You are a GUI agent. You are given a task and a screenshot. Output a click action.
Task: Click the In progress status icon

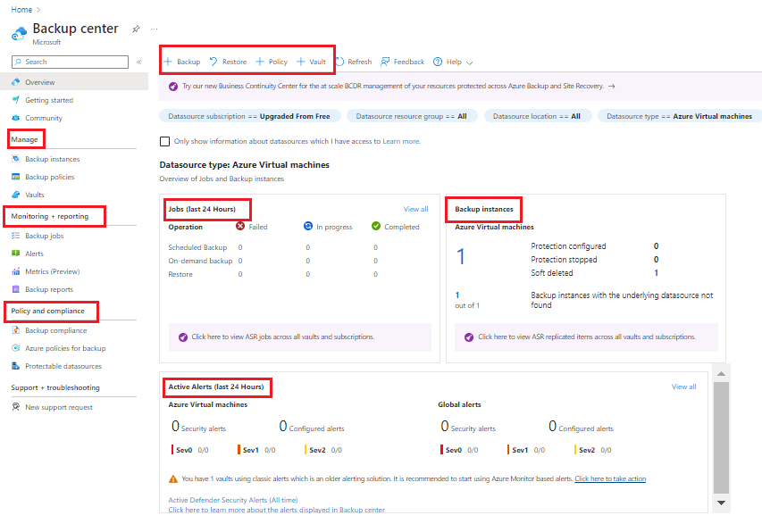coord(308,226)
